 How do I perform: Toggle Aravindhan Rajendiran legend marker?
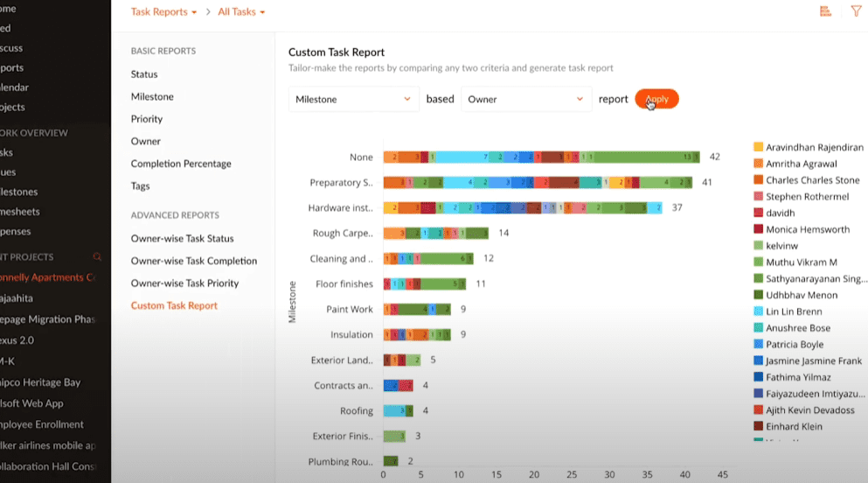click(758, 148)
